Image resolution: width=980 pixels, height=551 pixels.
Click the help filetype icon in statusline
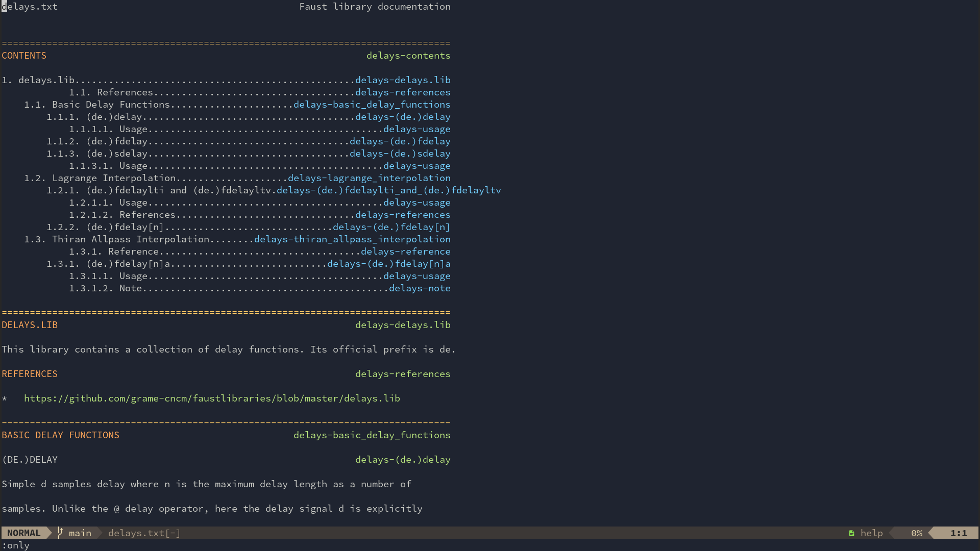(851, 533)
